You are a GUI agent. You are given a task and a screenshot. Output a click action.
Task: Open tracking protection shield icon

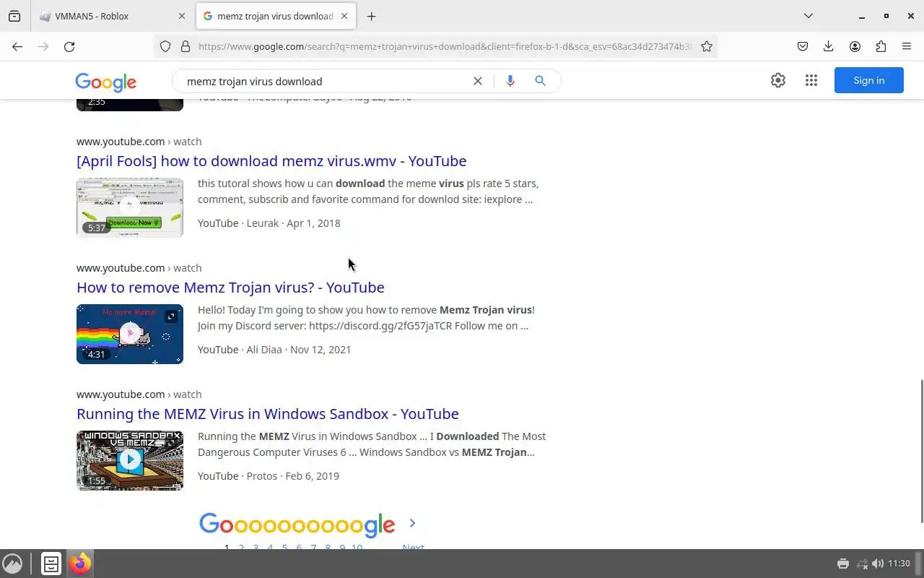[165, 46]
